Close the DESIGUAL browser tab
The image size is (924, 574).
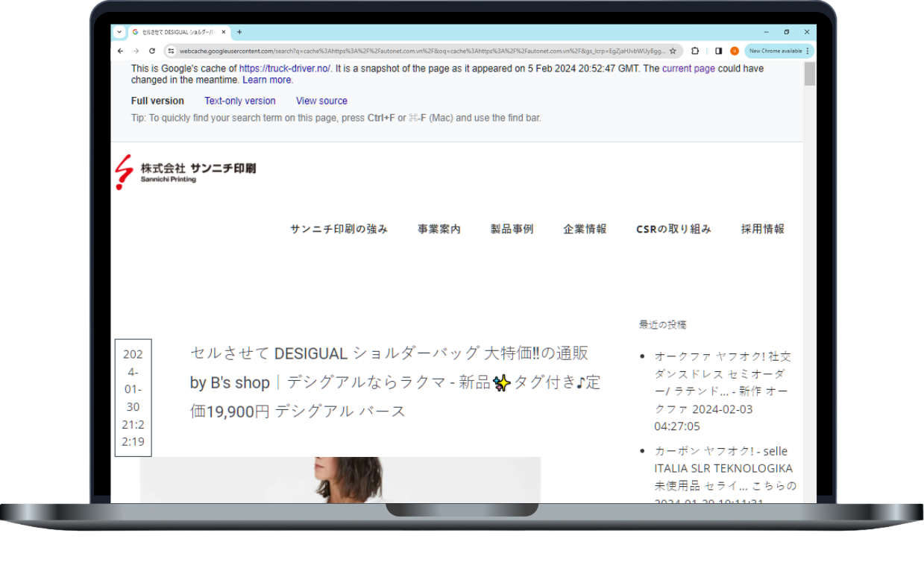coord(224,32)
